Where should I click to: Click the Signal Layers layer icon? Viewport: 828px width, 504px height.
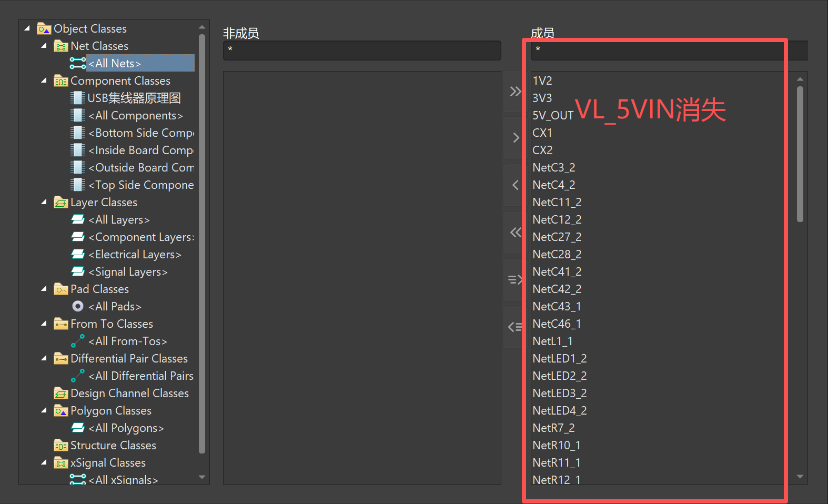pos(78,271)
